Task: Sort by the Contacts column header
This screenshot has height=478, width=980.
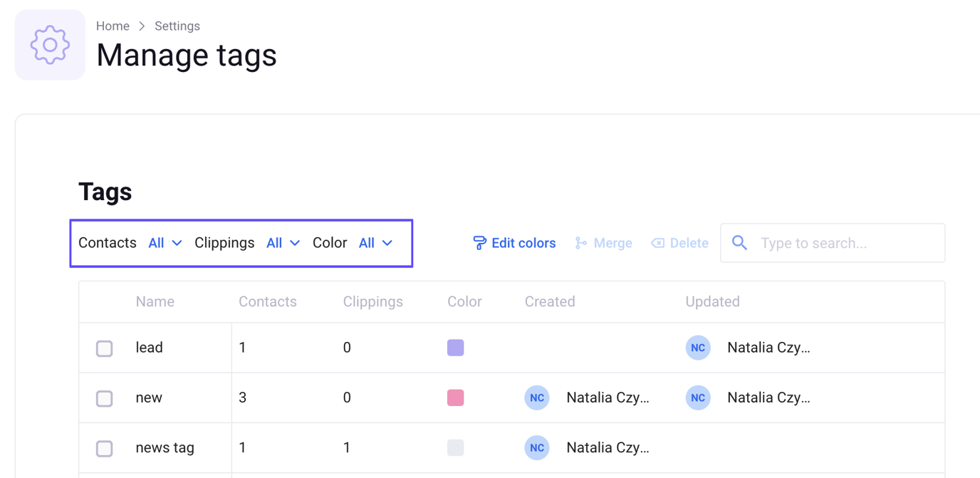Action: coord(268,301)
